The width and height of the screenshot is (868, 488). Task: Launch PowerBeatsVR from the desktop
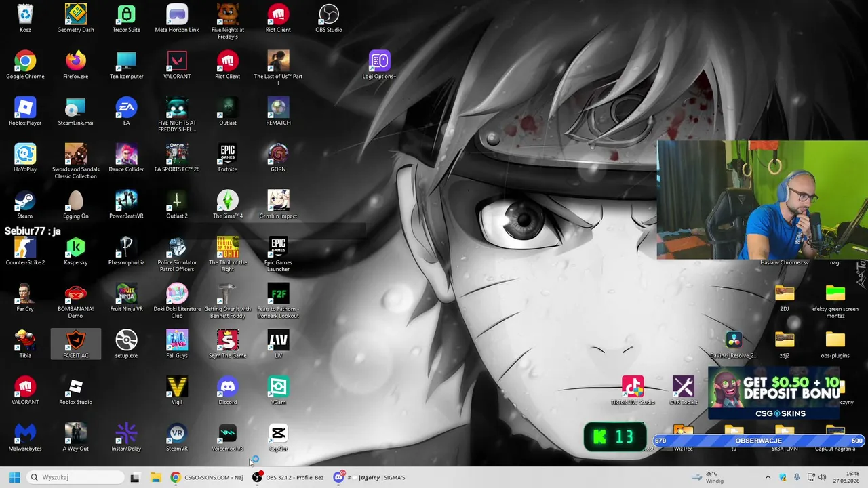(126, 205)
